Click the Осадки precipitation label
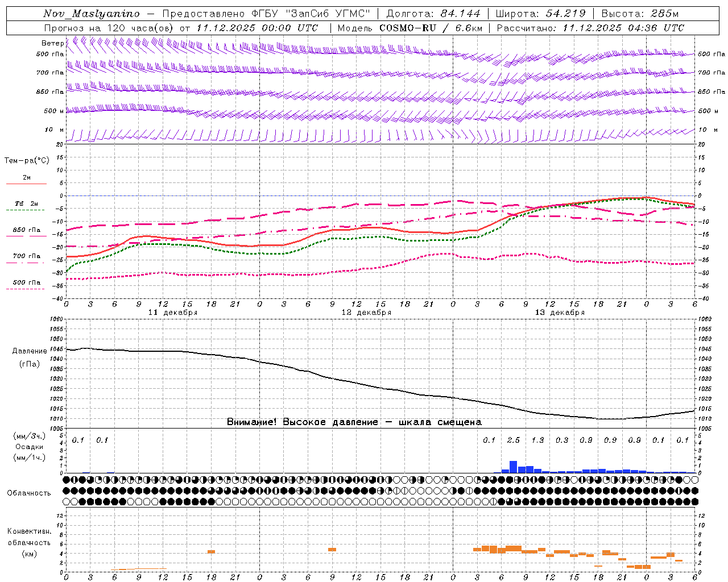Screen dimensions: 728x582 coord(30,447)
